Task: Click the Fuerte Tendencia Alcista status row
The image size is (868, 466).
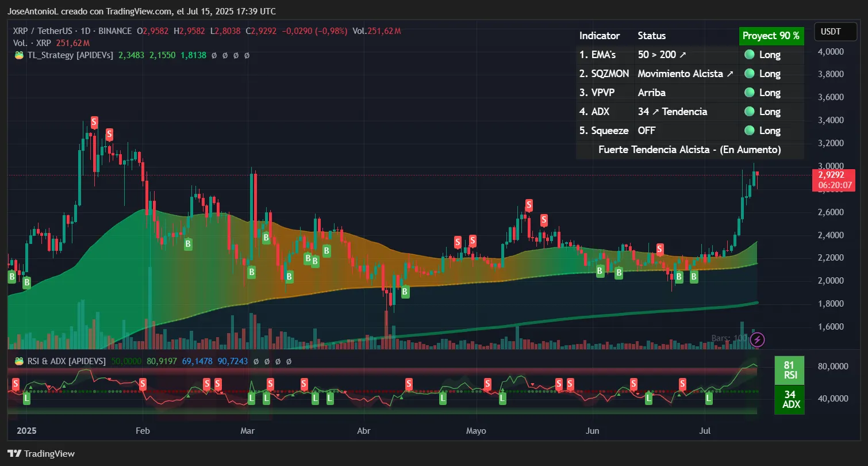Action: pos(690,150)
